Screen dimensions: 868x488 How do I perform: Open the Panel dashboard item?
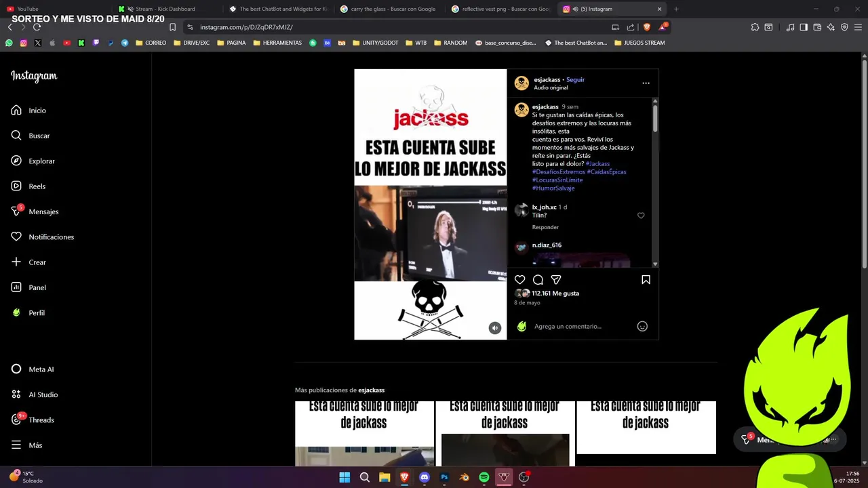[x=28, y=287]
